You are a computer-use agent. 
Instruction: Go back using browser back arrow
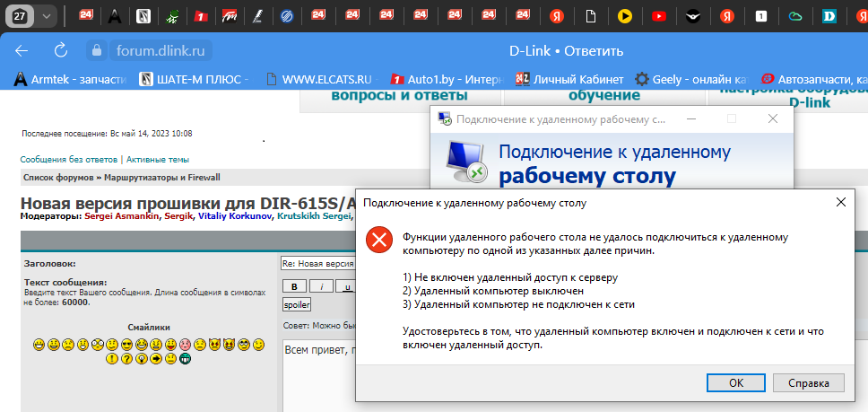pyautogui.click(x=21, y=51)
